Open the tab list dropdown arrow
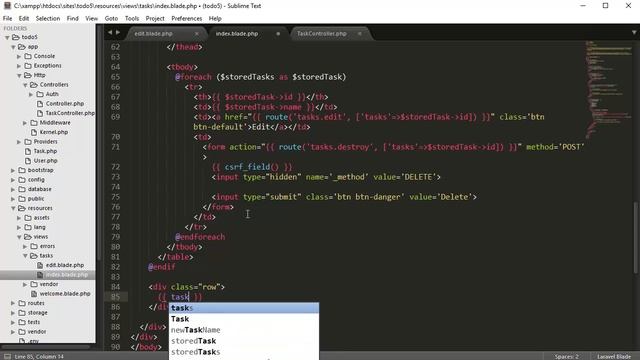Viewport: 640px width, 360px height. pyautogui.click(x=634, y=32)
